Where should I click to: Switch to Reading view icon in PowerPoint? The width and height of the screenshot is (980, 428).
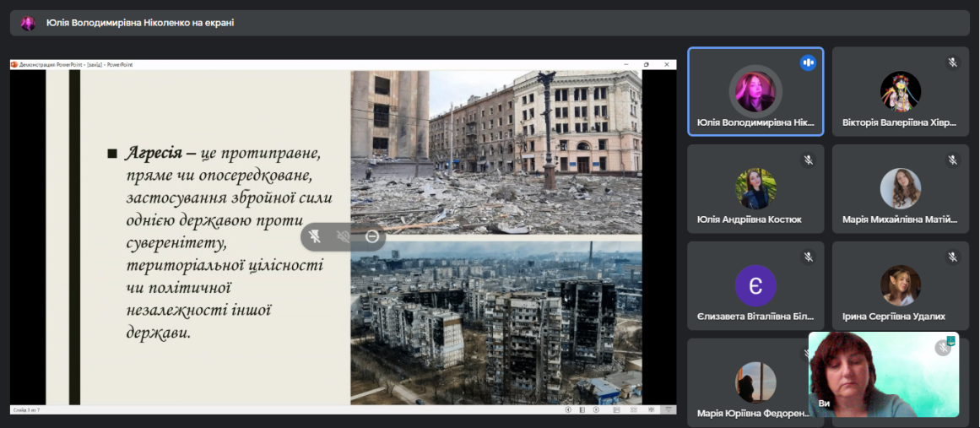coord(652,409)
